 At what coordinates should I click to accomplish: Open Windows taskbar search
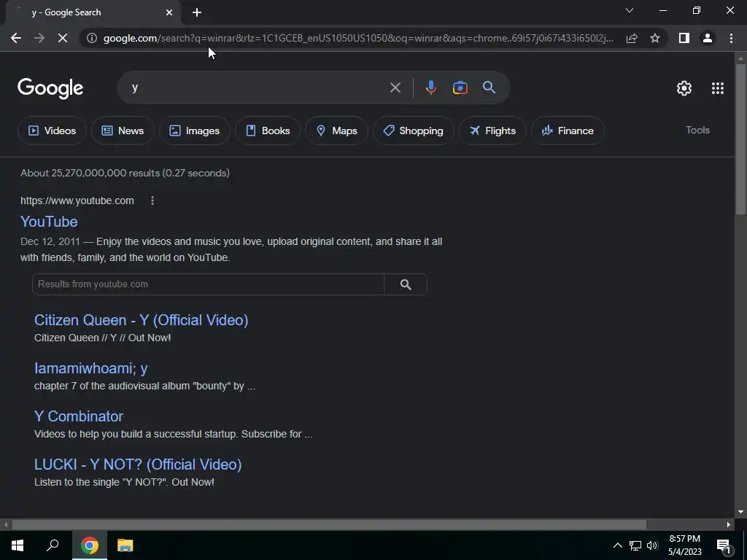pos(53,545)
